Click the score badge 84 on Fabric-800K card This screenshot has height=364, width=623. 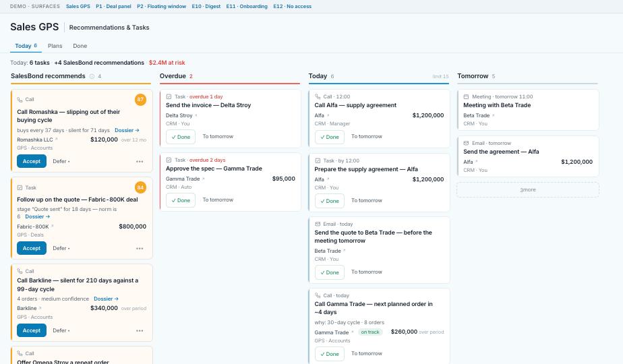click(x=140, y=187)
